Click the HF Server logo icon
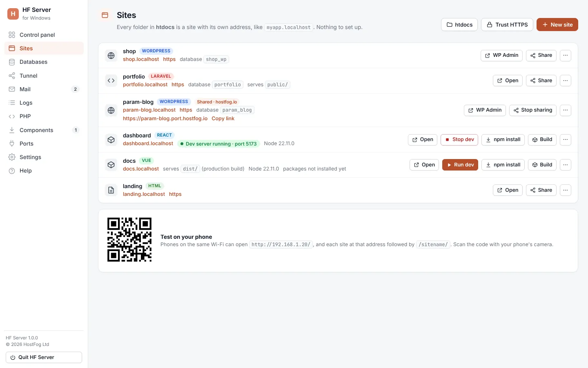Screen dimensions: 588x368 click(x=13, y=13)
